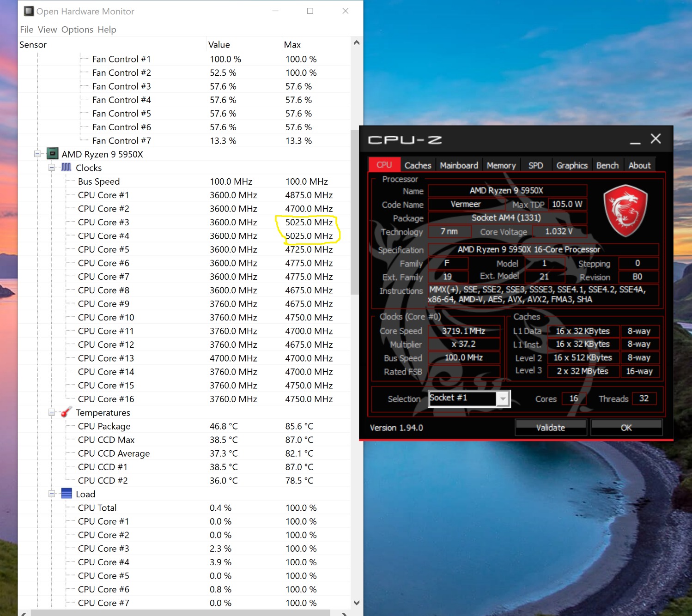This screenshot has width=692, height=616.
Task: Select the CPU tab in CPU-Z
Action: click(x=384, y=165)
